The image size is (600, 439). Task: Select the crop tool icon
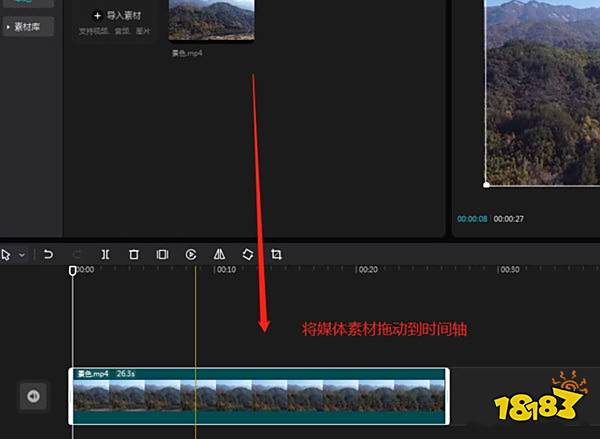tap(277, 255)
